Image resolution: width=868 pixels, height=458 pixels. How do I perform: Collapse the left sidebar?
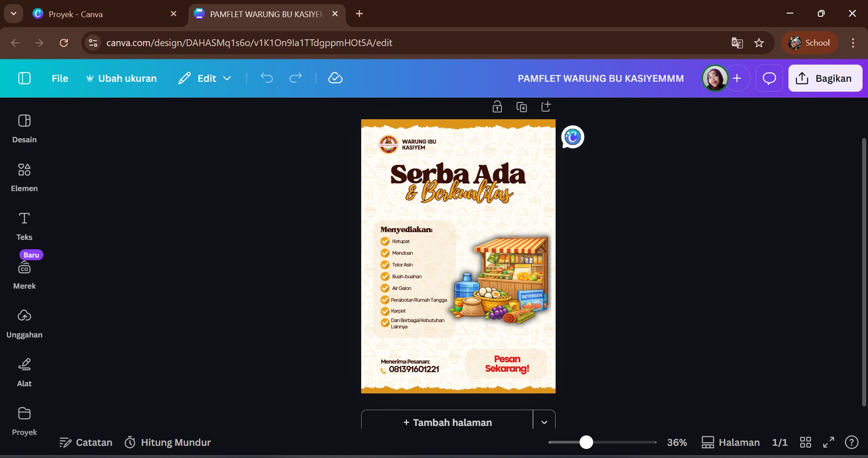(x=24, y=78)
